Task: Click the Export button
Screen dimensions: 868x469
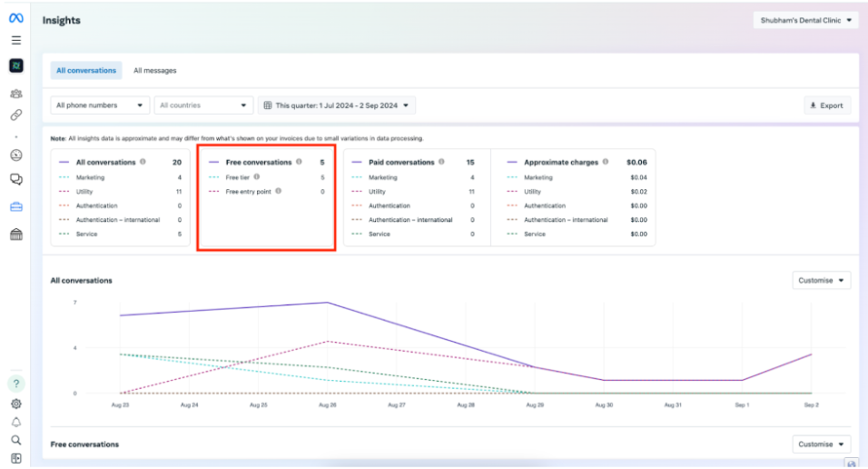Action: (x=826, y=105)
